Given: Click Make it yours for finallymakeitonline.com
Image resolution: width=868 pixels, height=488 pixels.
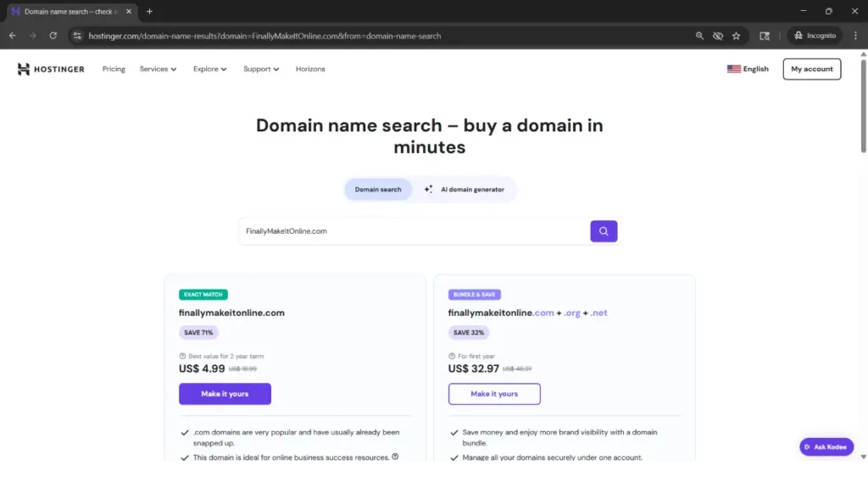Looking at the screenshot, I should point(225,394).
